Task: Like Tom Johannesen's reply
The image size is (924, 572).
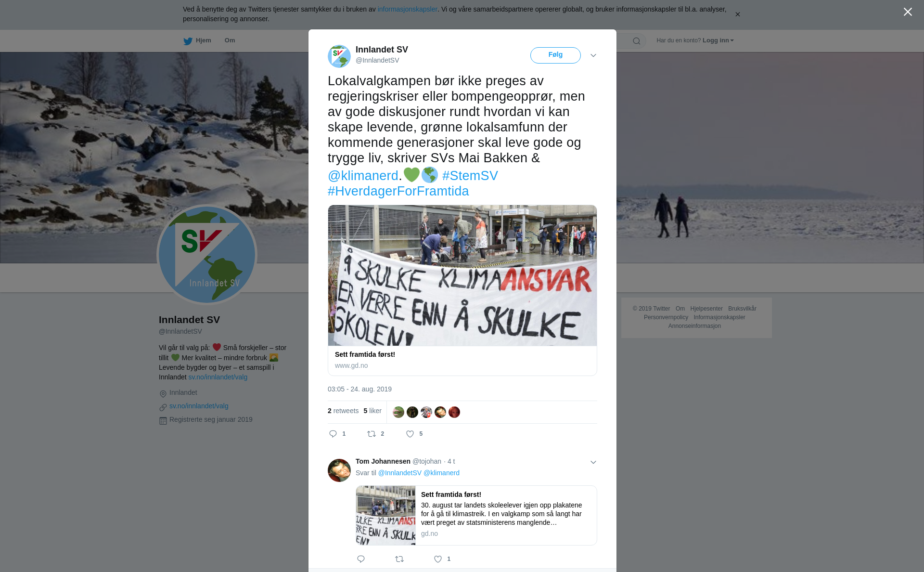Action: [438, 559]
